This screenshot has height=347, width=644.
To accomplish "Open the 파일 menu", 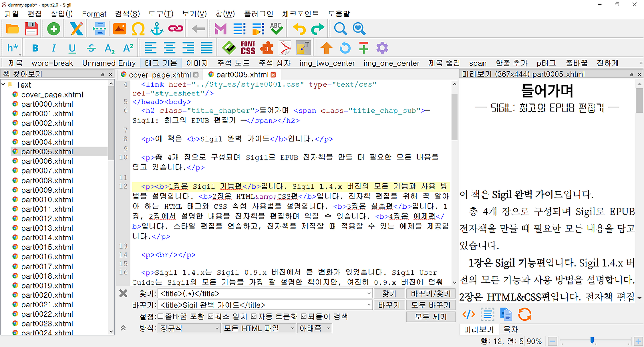I will (x=11, y=14).
